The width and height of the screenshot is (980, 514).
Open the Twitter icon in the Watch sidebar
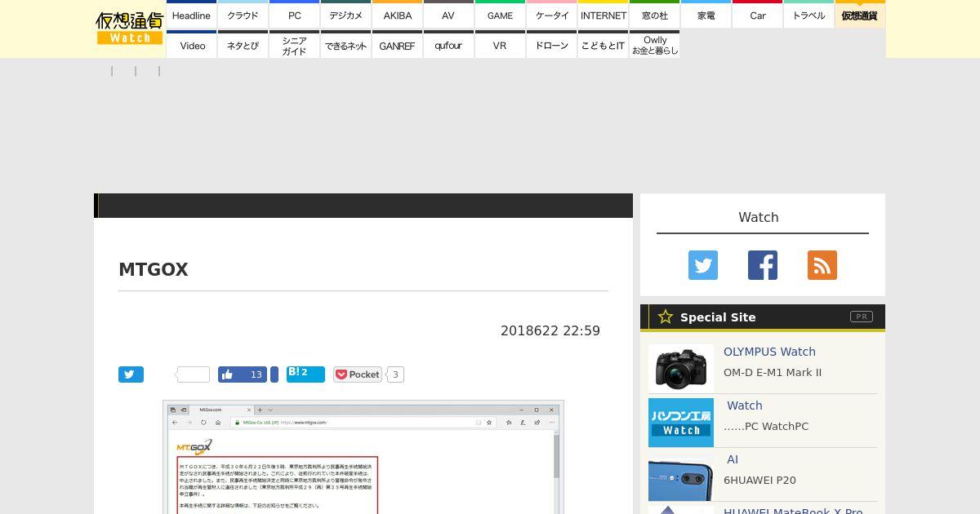703,265
